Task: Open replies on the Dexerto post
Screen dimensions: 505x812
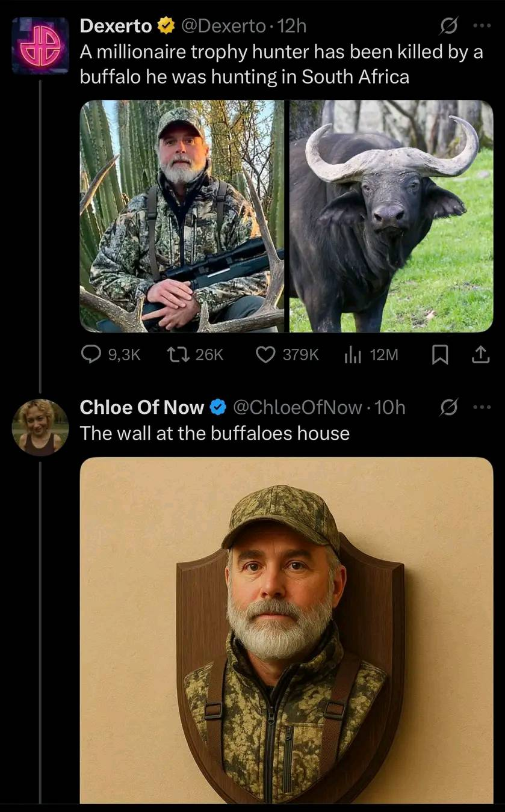Action: click(x=111, y=355)
